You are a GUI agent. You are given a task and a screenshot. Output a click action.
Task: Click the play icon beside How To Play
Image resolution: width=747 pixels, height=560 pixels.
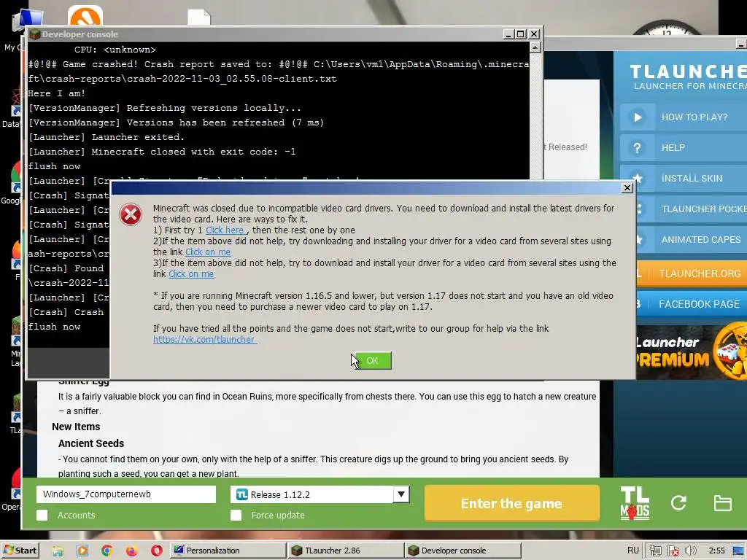(638, 117)
